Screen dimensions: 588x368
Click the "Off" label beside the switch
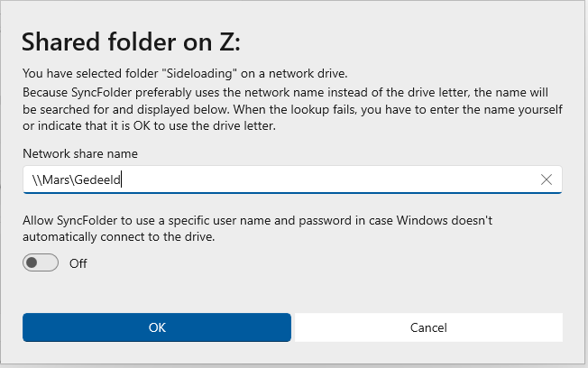pos(78,264)
